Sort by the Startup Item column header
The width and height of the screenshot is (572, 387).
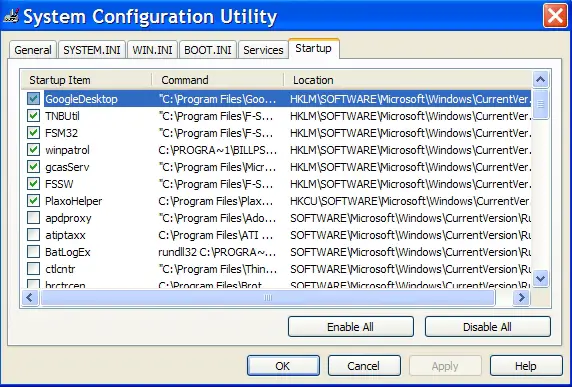tap(86, 80)
